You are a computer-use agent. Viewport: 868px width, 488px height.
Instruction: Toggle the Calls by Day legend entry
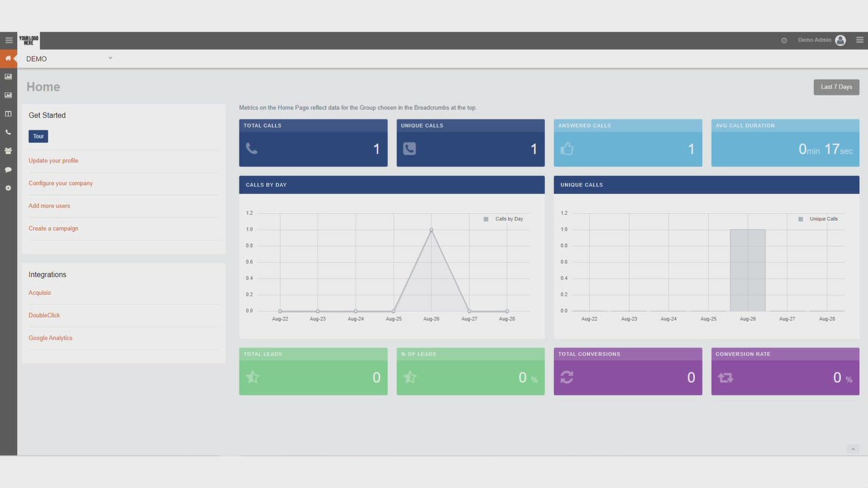point(503,219)
